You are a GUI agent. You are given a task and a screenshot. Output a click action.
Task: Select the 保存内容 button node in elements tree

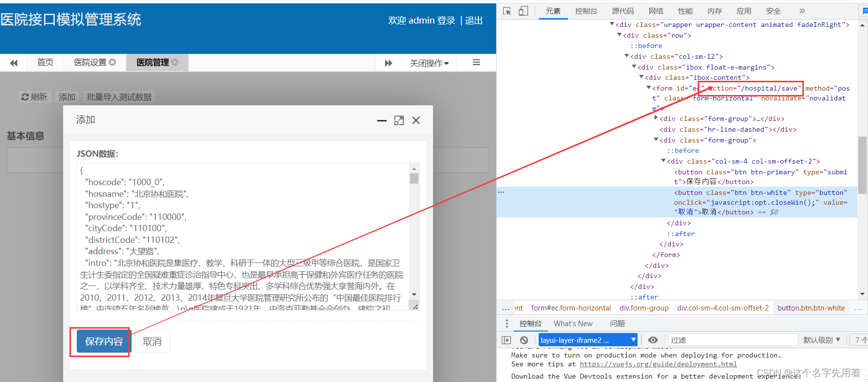click(x=760, y=177)
